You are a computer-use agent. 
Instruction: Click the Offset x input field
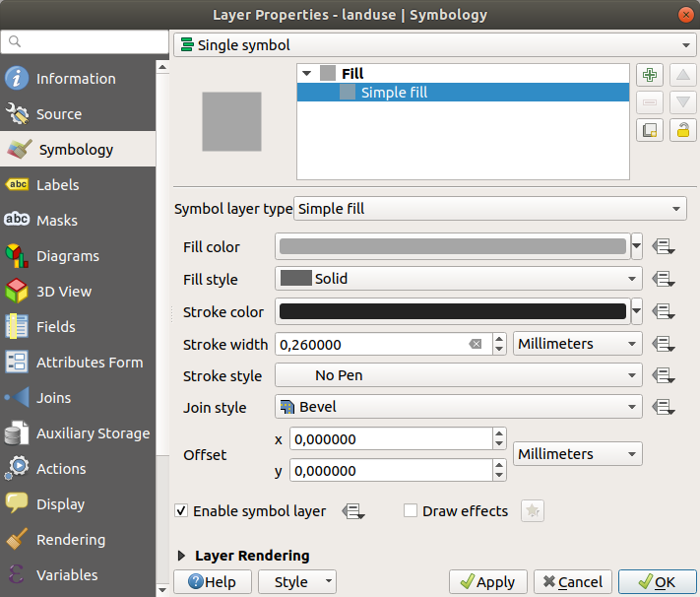point(389,438)
